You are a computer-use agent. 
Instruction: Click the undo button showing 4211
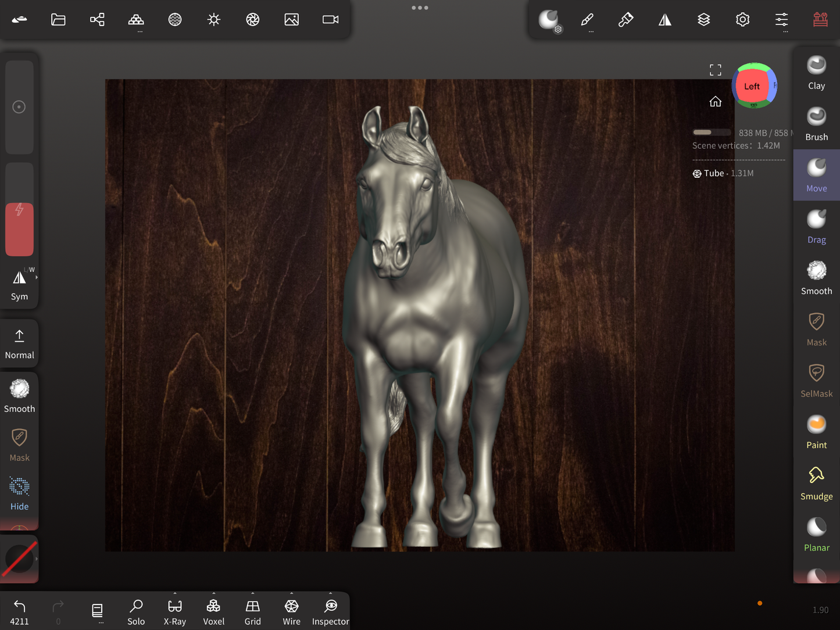coord(19,611)
